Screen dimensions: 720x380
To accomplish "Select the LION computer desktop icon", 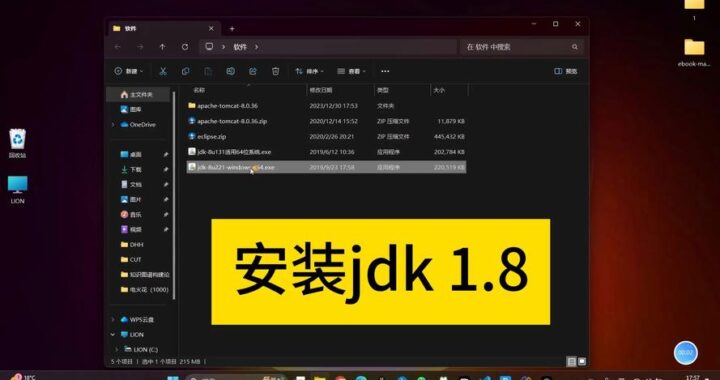I will (17, 190).
